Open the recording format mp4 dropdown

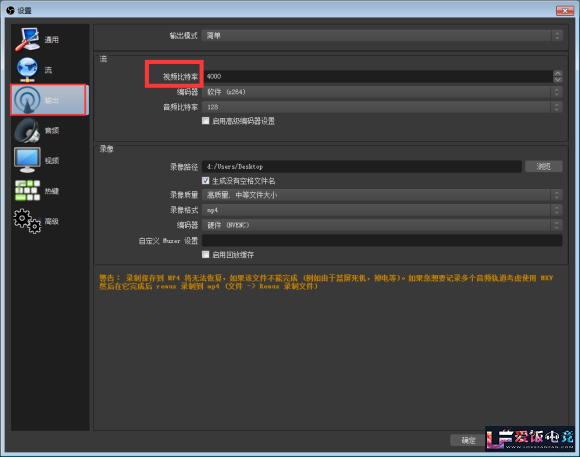(x=382, y=210)
